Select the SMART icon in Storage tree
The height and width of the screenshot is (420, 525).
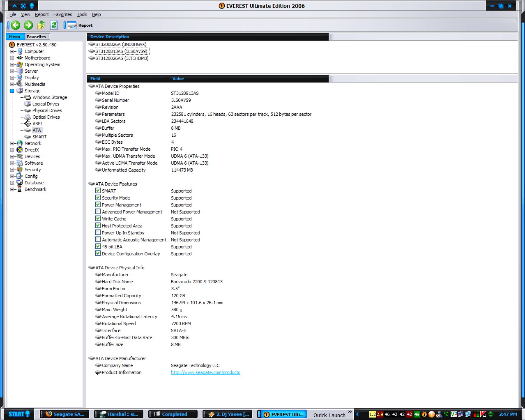point(28,137)
